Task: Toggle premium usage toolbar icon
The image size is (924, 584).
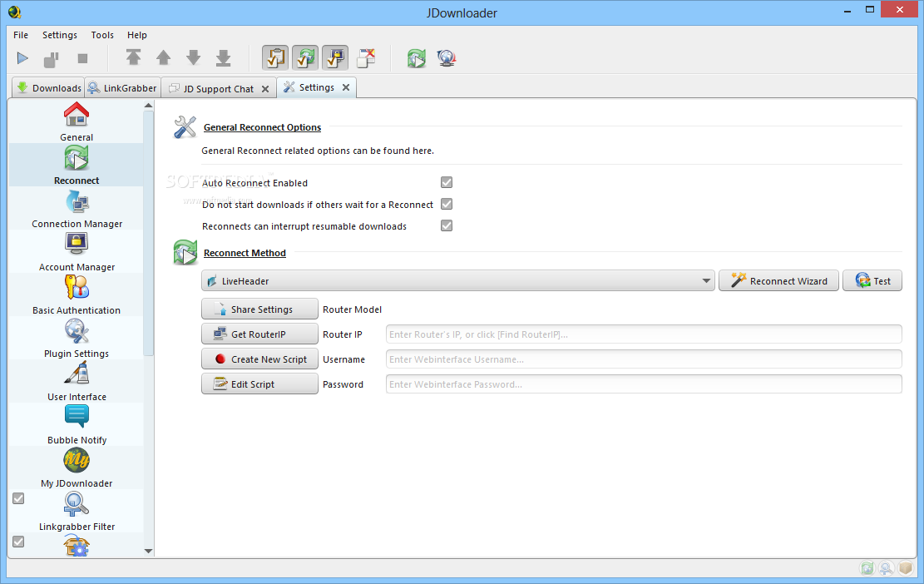Action: (x=335, y=57)
